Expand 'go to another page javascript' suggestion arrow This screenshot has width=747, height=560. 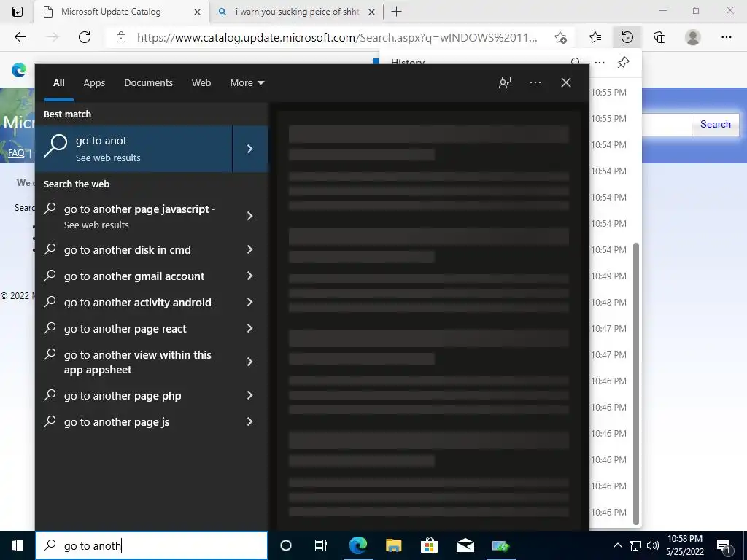(250, 216)
